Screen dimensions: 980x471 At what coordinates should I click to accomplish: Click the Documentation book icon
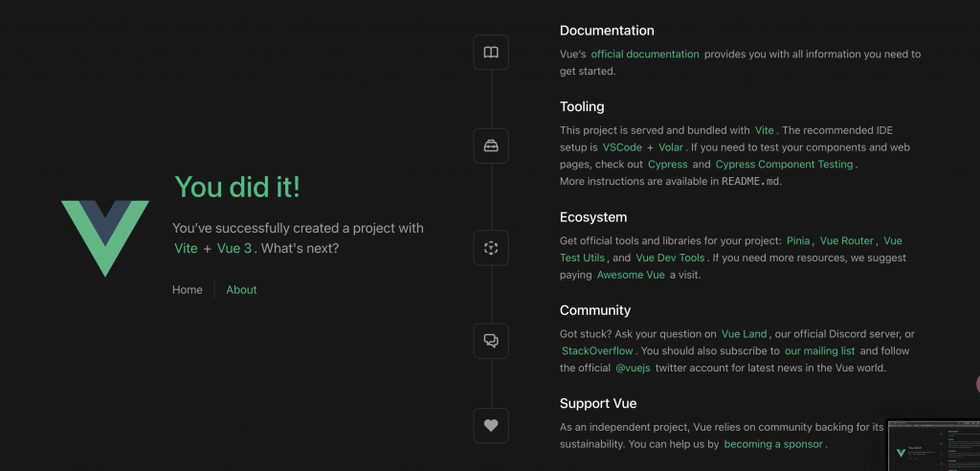click(491, 53)
